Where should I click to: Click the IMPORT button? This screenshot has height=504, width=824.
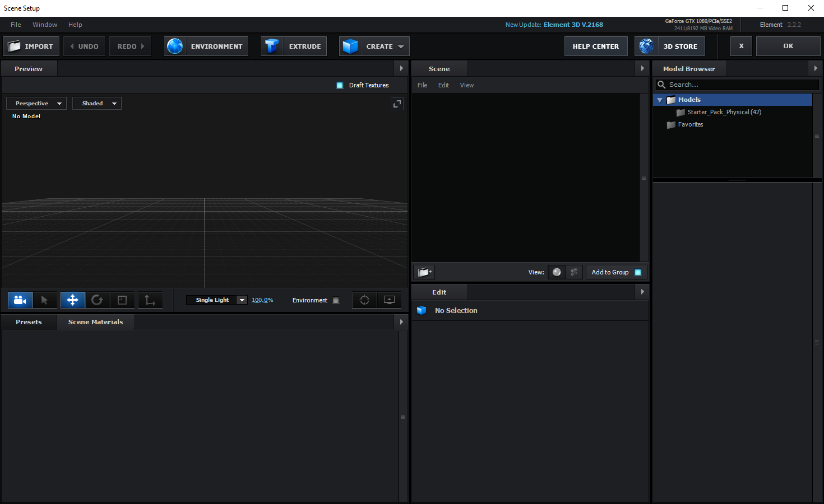click(31, 46)
